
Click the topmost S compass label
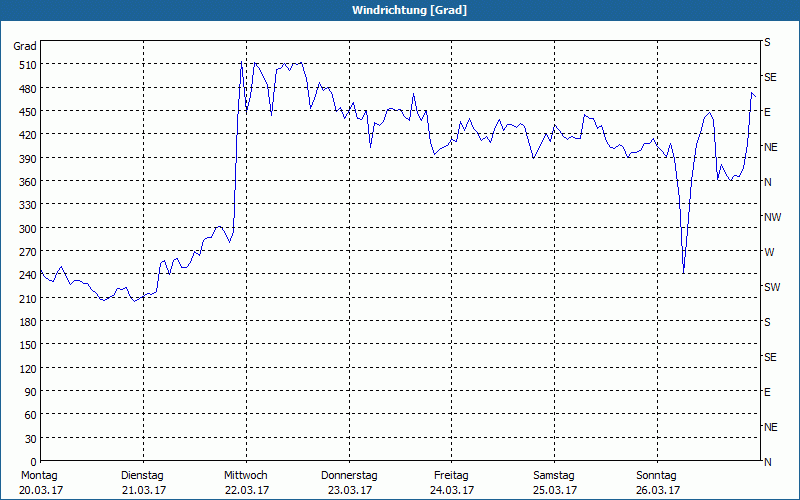[767, 42]
